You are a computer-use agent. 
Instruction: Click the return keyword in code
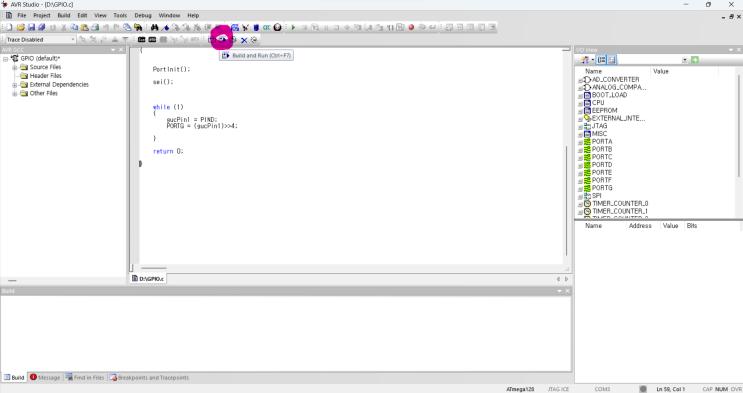coord(163,151)
